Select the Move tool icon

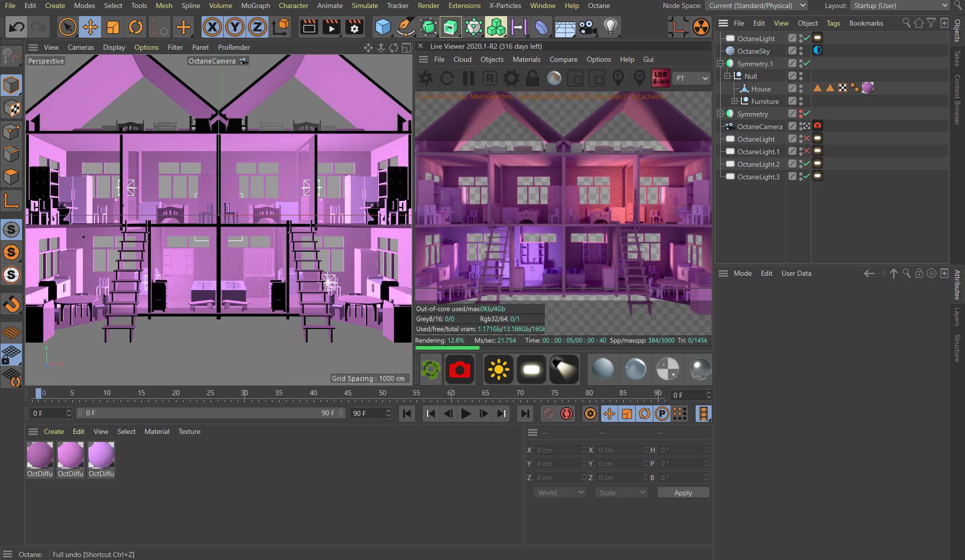pyautogui.click(x=90, y=27)
